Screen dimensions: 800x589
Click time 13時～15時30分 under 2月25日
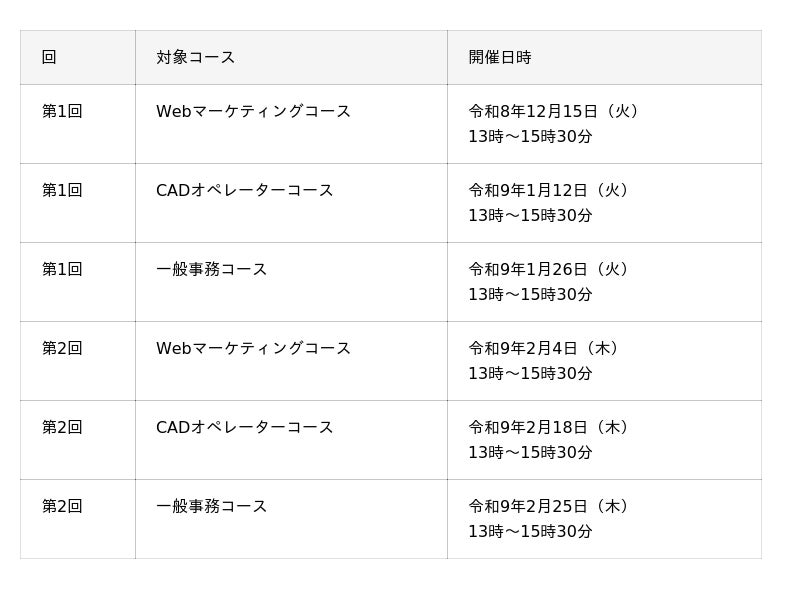(x=530, y=531)
